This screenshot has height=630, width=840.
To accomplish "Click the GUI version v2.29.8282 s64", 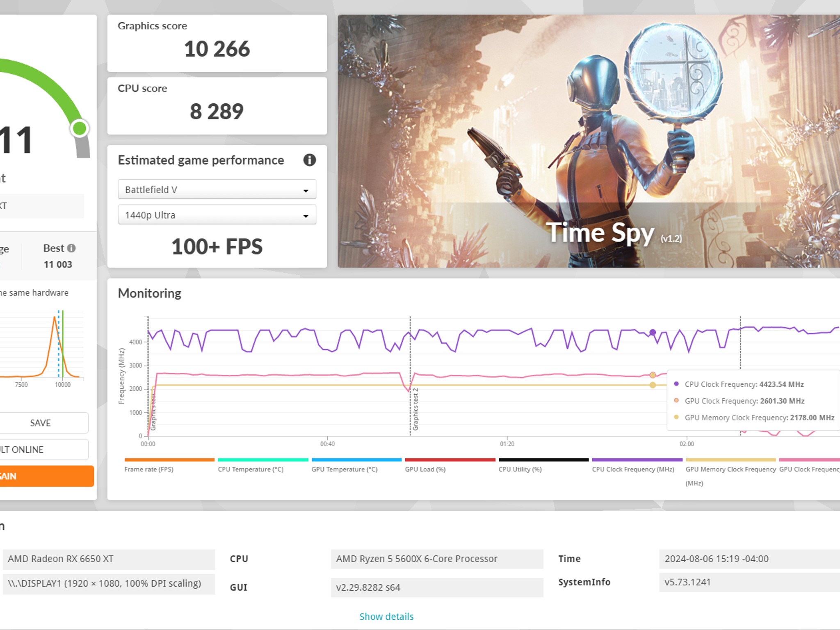I will [437, 587].
